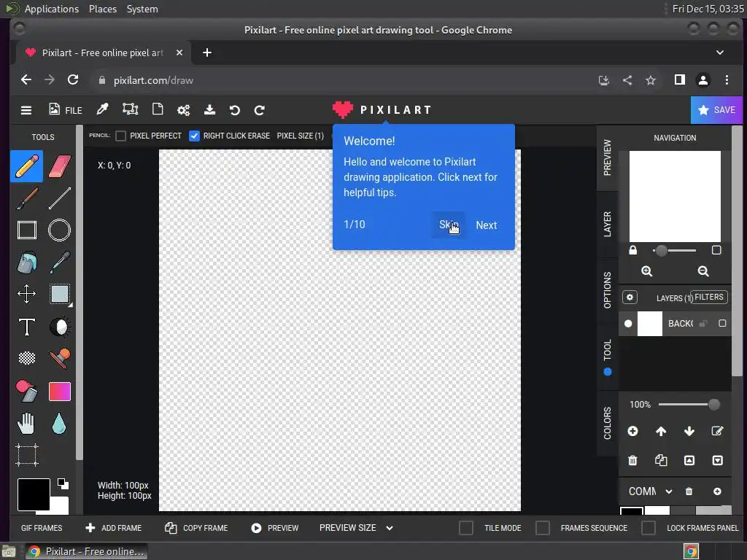The image size is (747, 560).
Task: Click Next in Welcome popup
Action: click(x=487, y=225)
